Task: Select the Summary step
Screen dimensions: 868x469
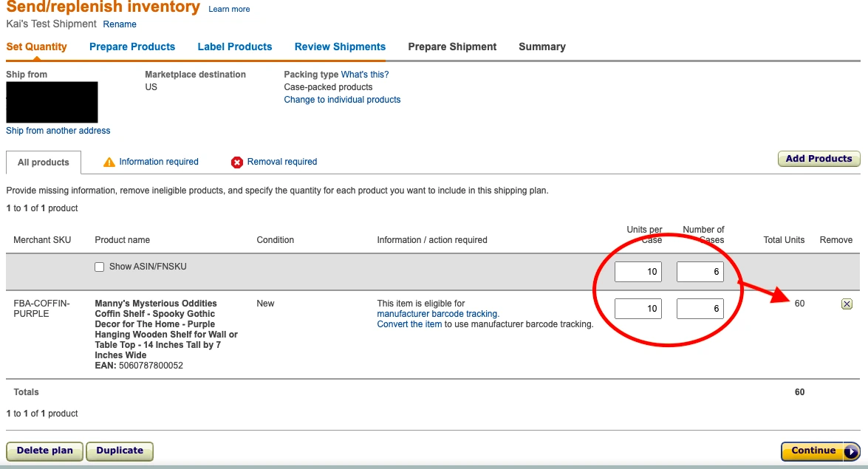Action: pos(542,47)
